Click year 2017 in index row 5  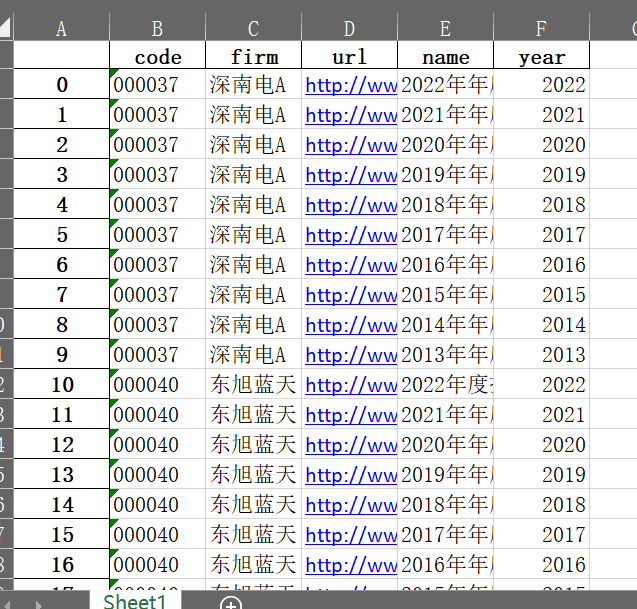coord(542,234)
